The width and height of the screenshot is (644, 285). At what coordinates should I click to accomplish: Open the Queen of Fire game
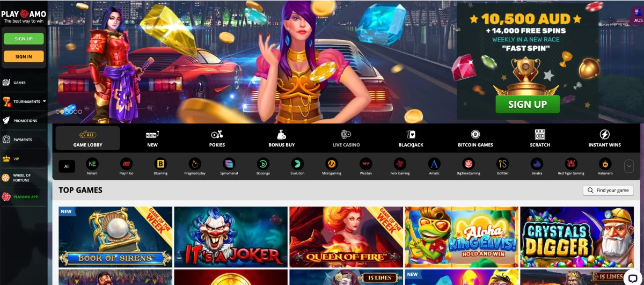pyautogui.click(x=346, y=237)
